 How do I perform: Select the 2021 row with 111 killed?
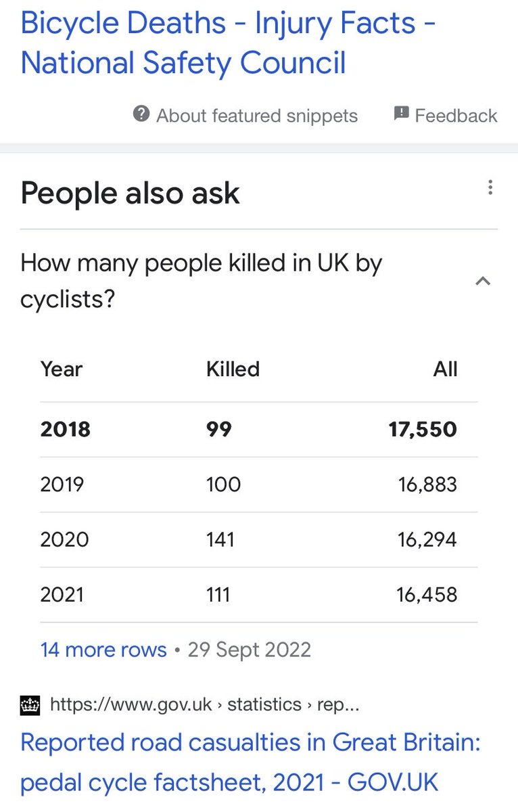tap(259, 595)
